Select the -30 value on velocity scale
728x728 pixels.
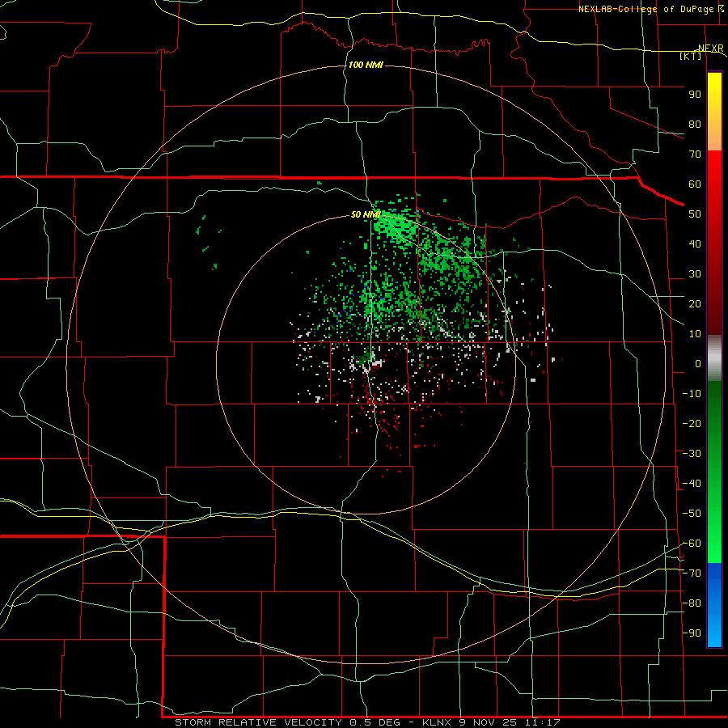tap(692, 454)
